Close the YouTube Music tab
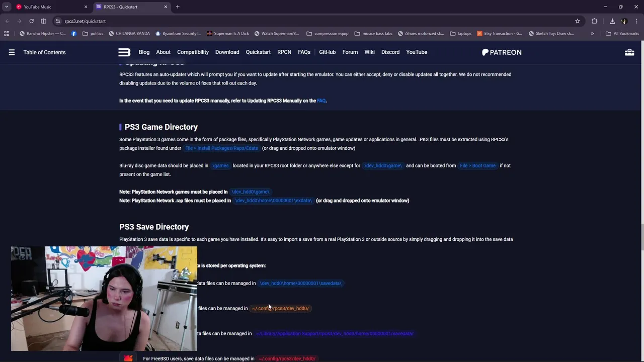The height and width of the screenshot is (362, 644). pyautogui.click(x=86, y=7)
